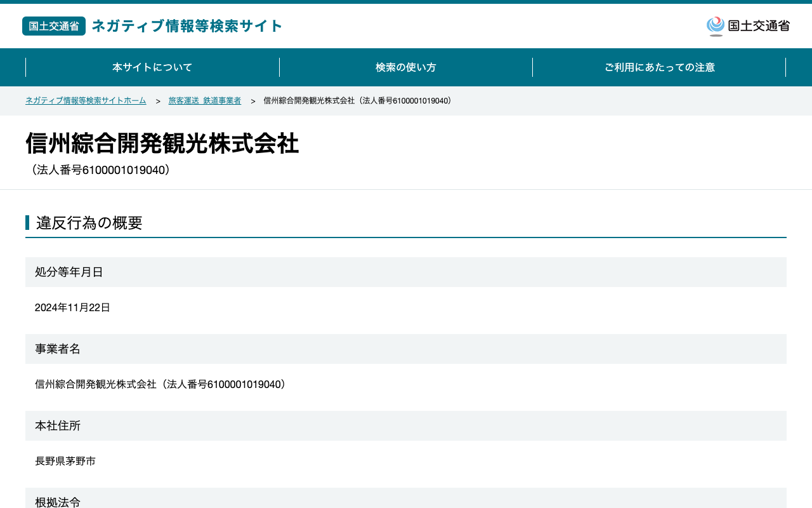Click the 国土交通省 text beside the globe logo
This screenshot has width=812, height=508.
[x=759, y=26]
